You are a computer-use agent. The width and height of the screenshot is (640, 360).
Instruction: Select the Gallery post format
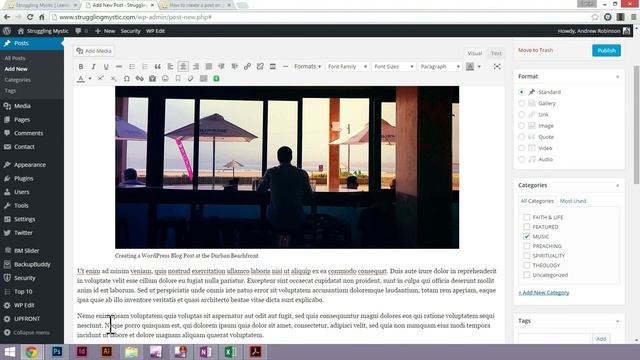click(521, 103)
